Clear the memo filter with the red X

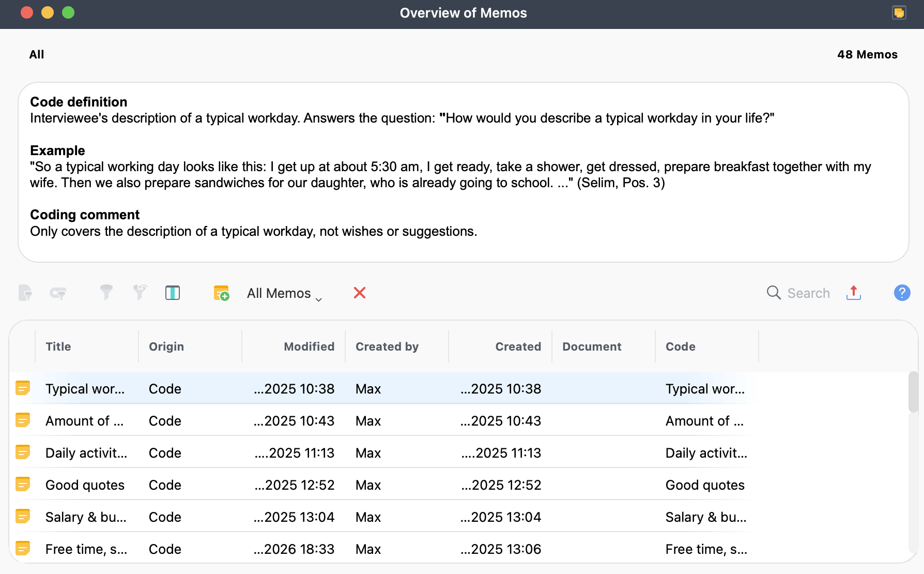(x=360, y=293)
